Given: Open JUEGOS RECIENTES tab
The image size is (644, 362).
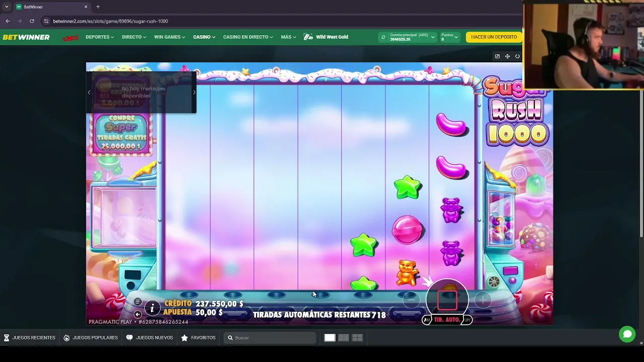Looking at the screenshot, I should [x=30, y=338].
